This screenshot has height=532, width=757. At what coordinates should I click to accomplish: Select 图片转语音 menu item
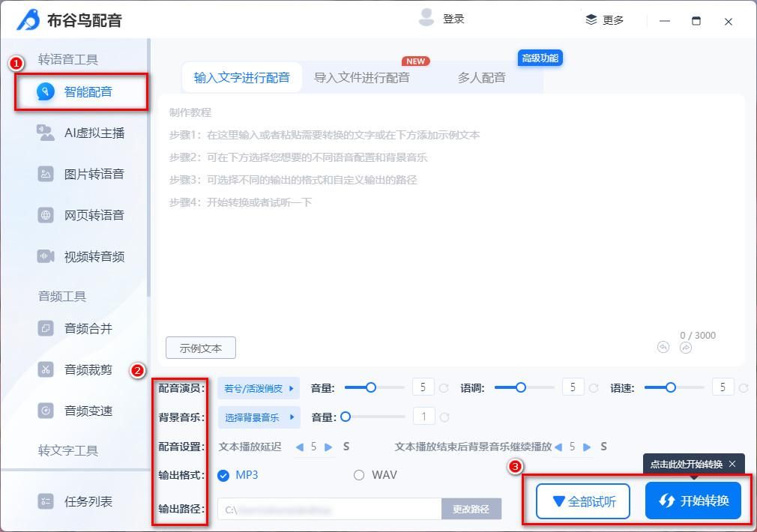tap(94, 174)
